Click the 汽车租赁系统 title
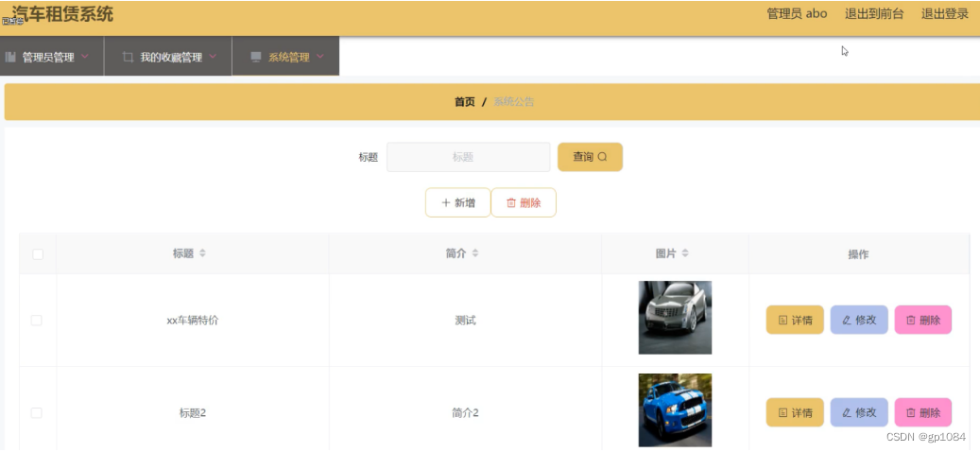Image resolution: width=980 pixels, height=452 pixels. [62, 14]
